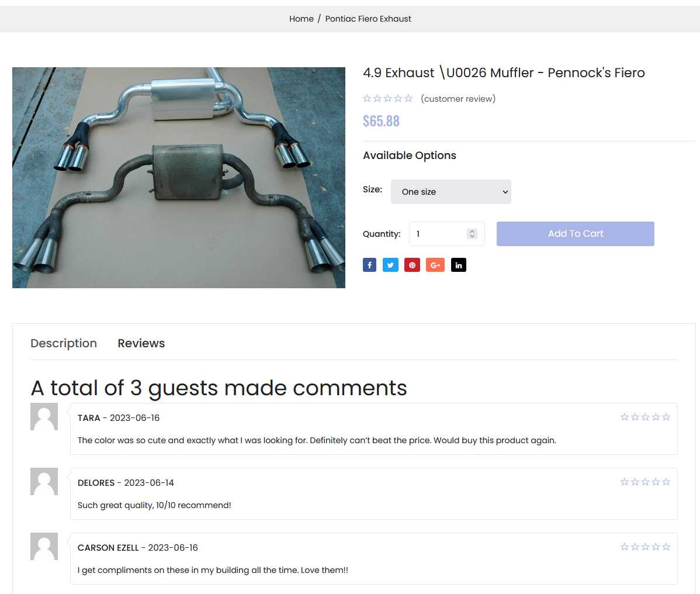Image resolution: width=700 pixels, height=594 pixels.
Task: Click into the Quantity input field
Action: tap(438, 234)
